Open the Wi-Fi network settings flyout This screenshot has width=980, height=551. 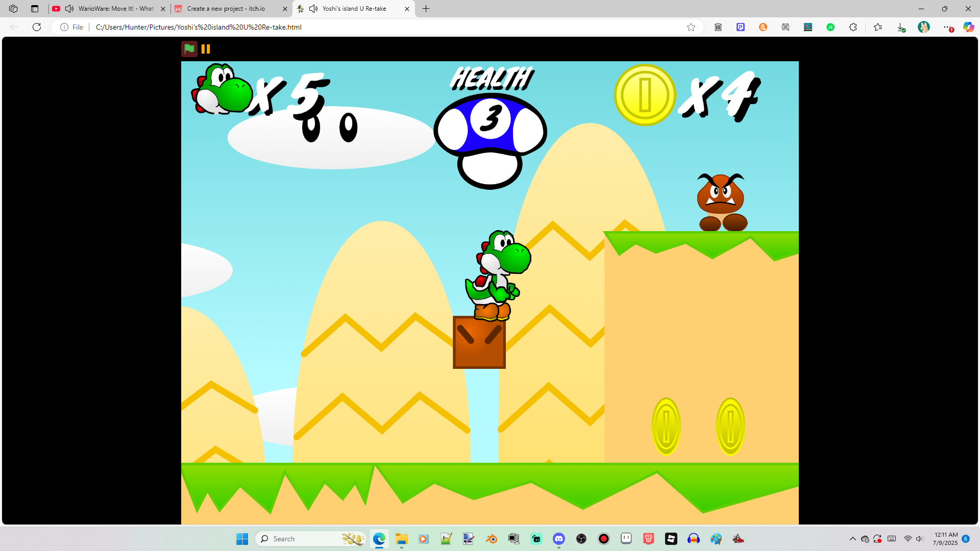coord(908,539)
